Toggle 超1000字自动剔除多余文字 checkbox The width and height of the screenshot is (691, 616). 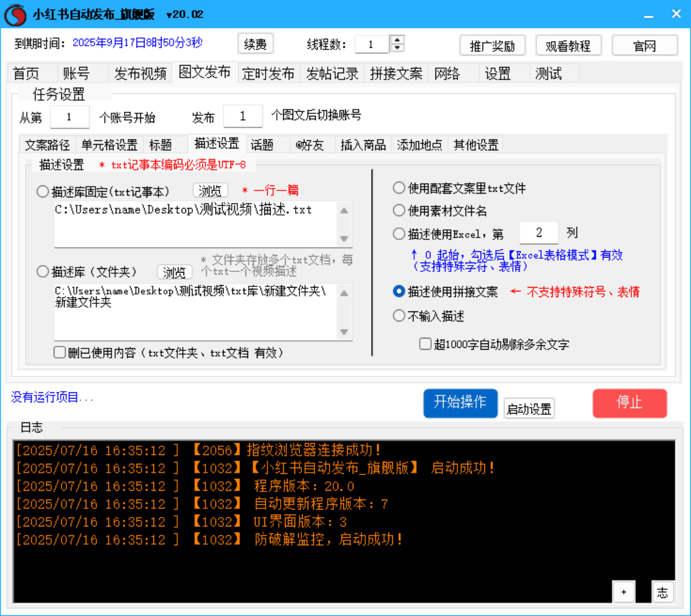coord(425,343)
